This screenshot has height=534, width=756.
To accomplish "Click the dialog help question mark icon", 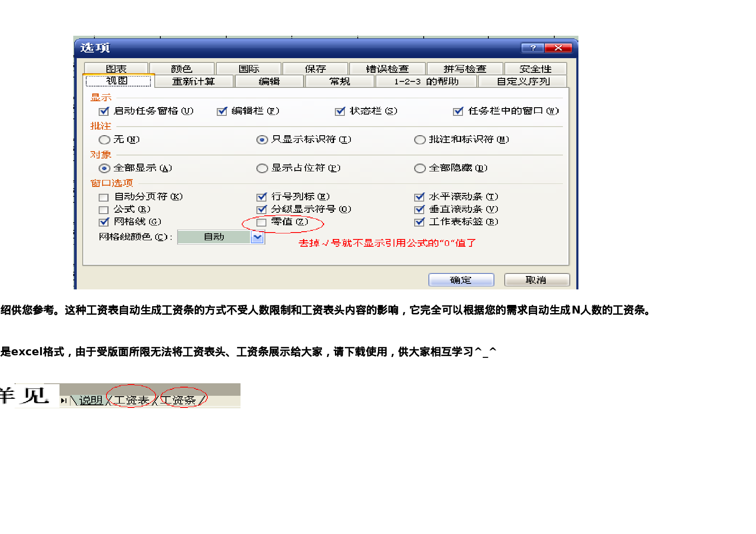I will click(534, 48).
